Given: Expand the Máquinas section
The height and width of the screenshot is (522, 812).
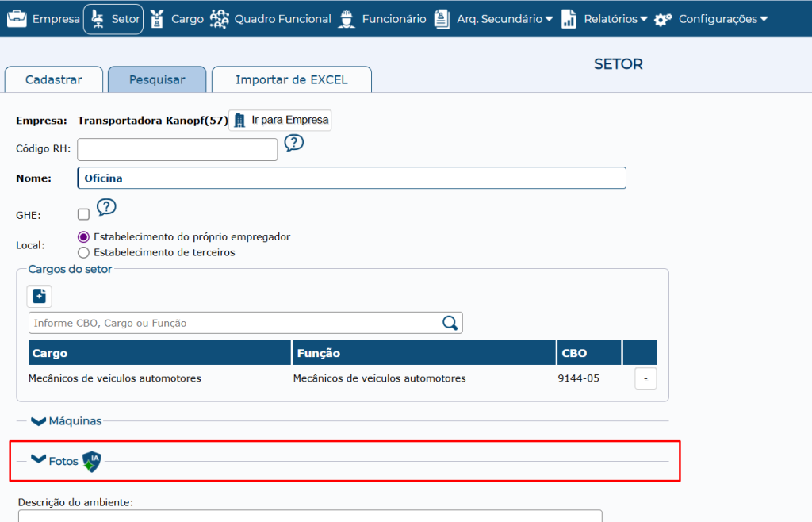Looking at the screenshot, I should 36,420.
